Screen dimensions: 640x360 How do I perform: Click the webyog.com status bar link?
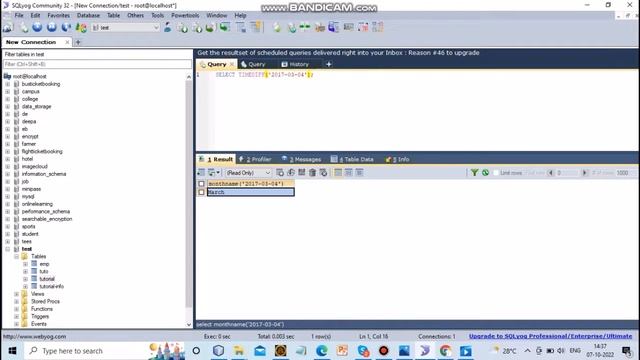[35, 337]
